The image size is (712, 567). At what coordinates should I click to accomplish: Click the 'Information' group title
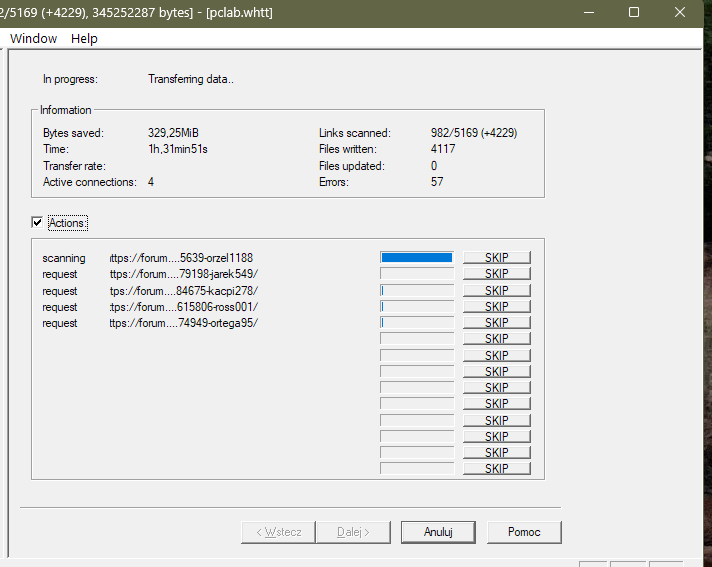(x=65, y=110)
